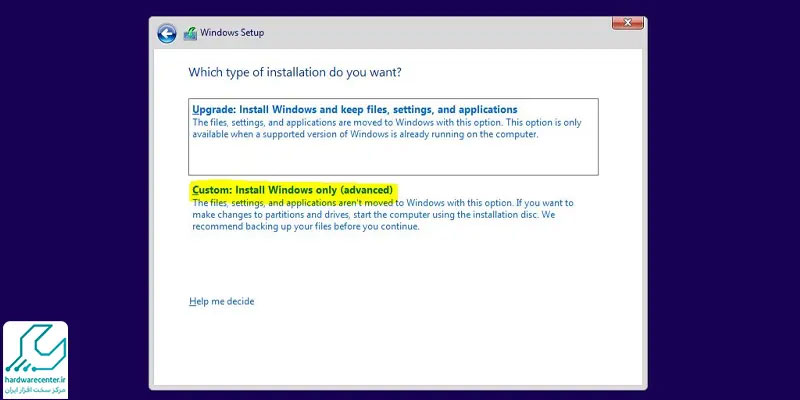Screen dimensions: 800x400
Task: Choose Custom: Install Windows only (advanced)
Action: click(292, 190)
